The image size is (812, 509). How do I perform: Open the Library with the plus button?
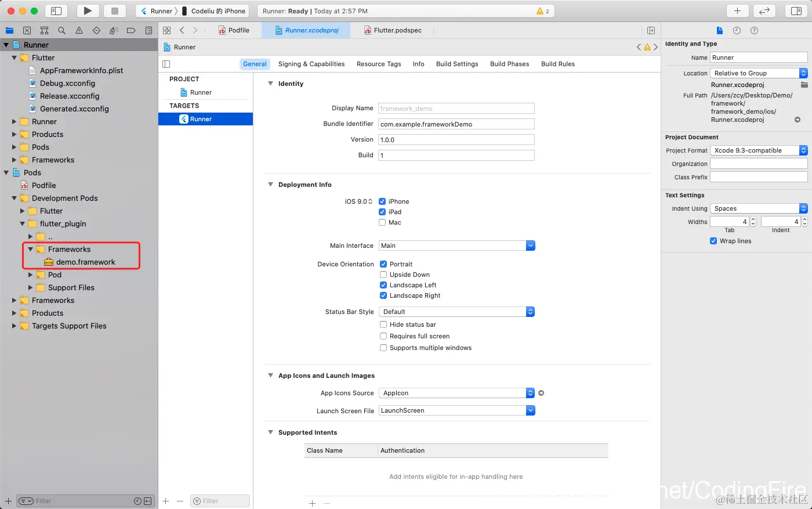tap(737, 10)
